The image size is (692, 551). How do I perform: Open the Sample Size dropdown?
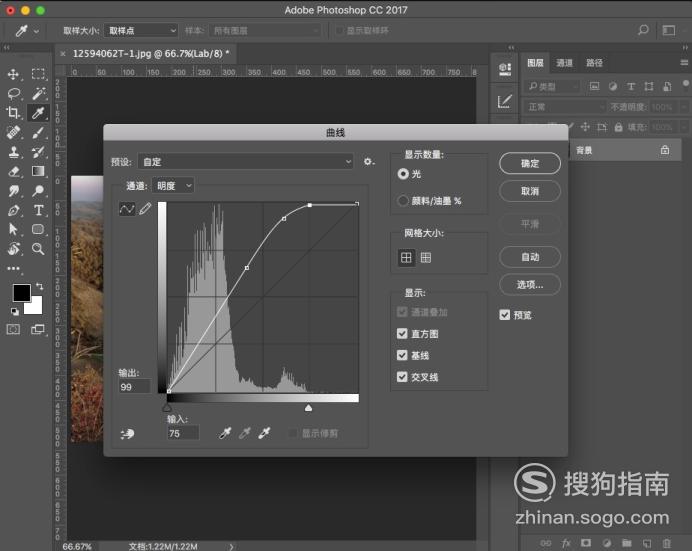[x=141, y=30]
